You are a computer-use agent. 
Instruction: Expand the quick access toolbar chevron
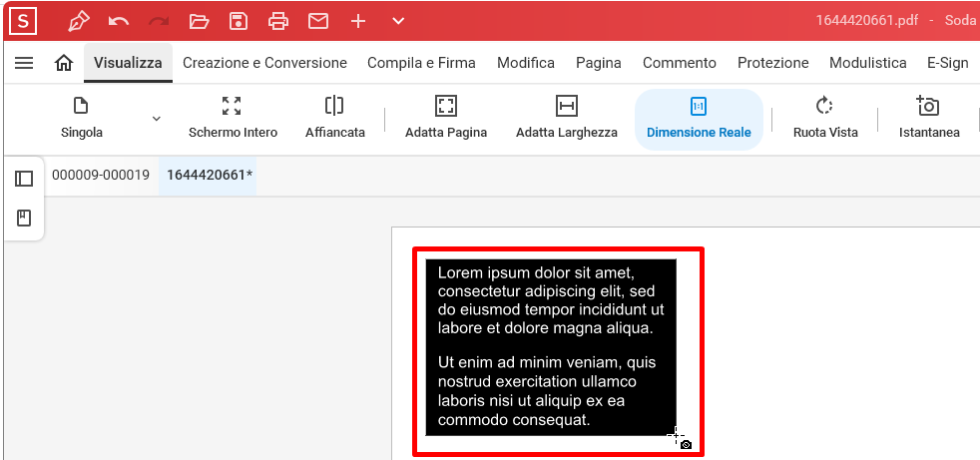pyautogui.click(x=398, y=21)
